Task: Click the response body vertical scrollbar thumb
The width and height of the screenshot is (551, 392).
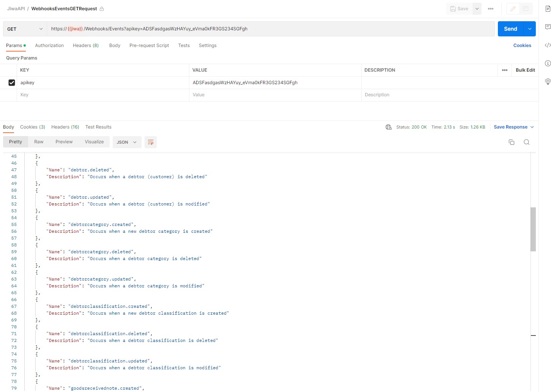Action: tap(533, 229)
